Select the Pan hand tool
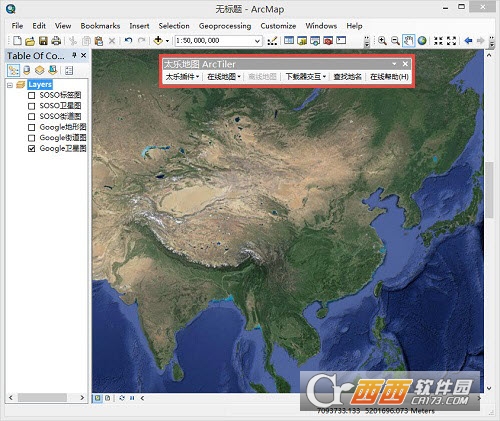The image size is (500, 421). [x=408, y=41]
